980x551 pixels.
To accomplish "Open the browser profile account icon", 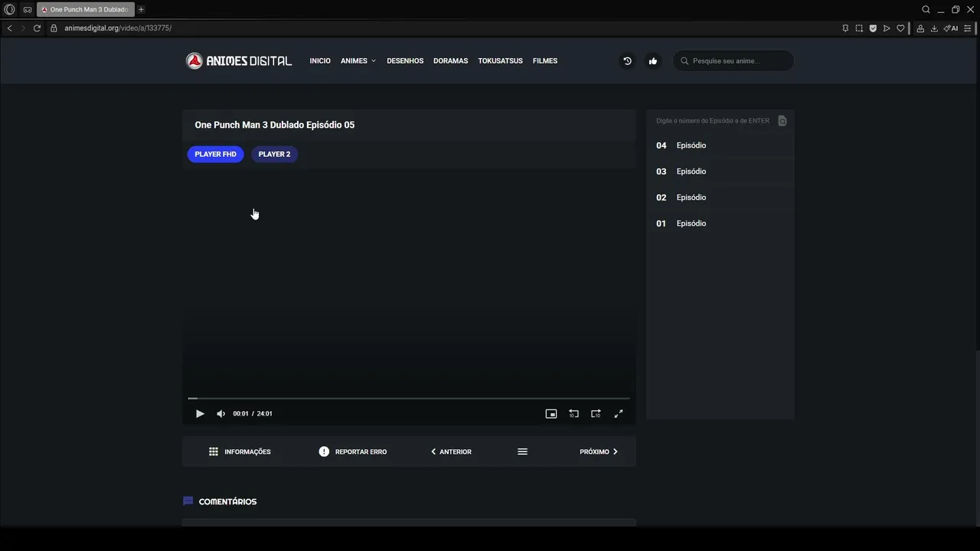I will [920, 28].
